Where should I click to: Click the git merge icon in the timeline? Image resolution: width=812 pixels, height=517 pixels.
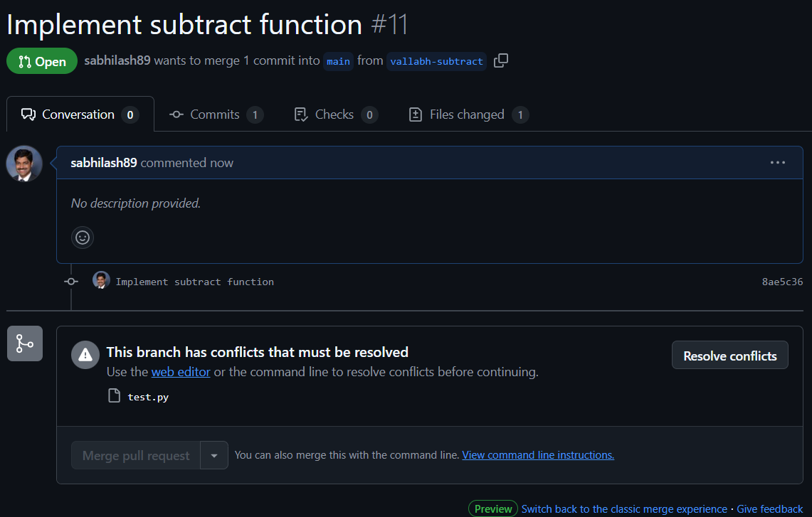tap(24, 343)
